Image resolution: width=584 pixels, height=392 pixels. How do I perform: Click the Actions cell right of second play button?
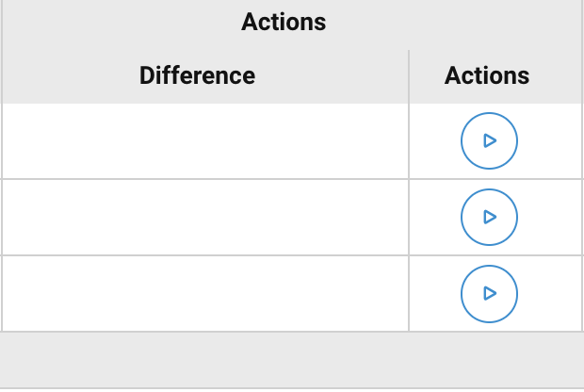(x=551, y=217)
